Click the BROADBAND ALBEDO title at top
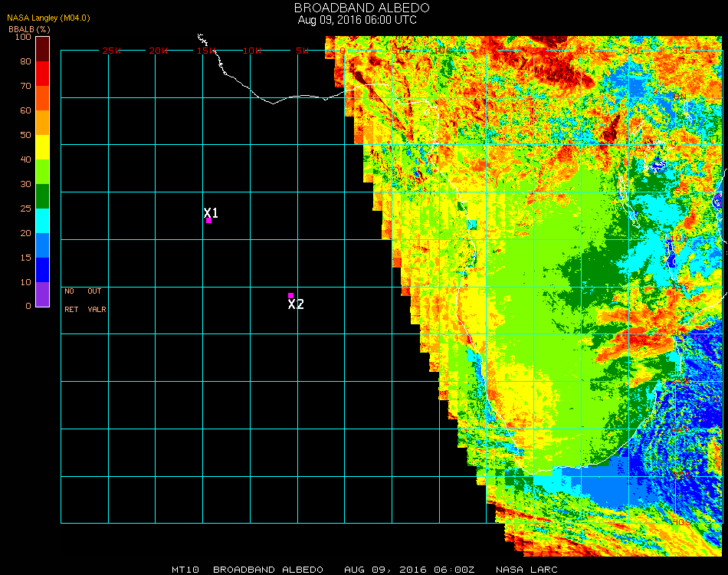Screen dimensions: 728x575 [362, 8]
